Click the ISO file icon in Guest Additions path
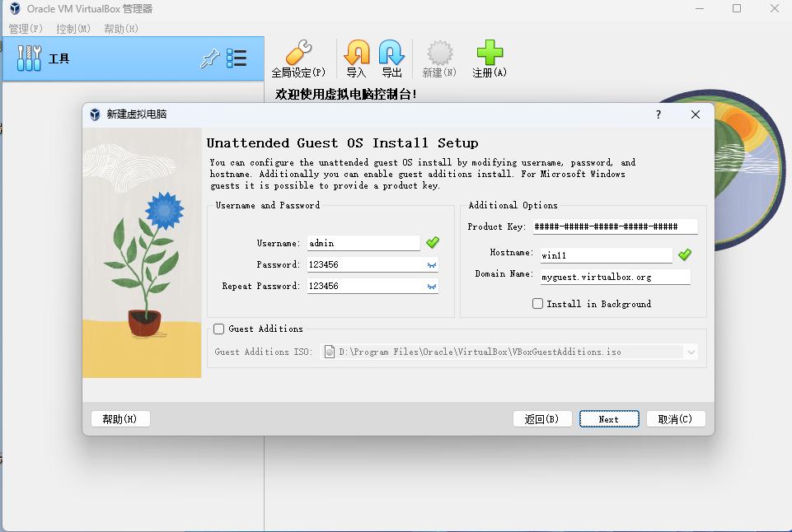Viewport: 792px width, 532px height. [x=330, y=352]
